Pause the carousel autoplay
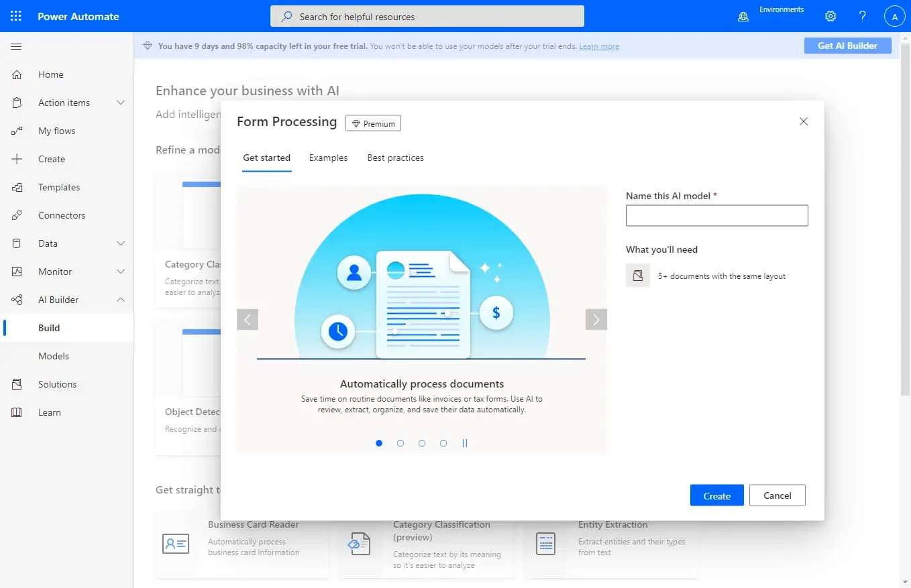The height and width of the screenshot is (588, 911). [x=465, y=443]
